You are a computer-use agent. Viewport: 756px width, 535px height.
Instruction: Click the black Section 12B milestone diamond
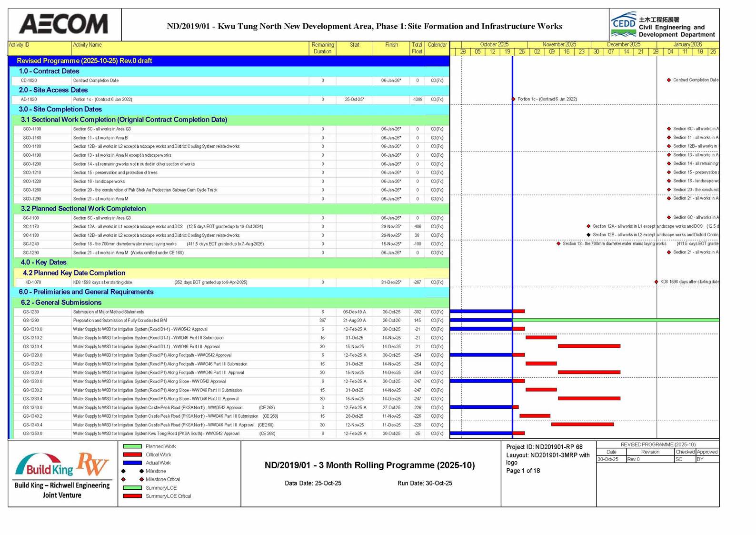588,235
